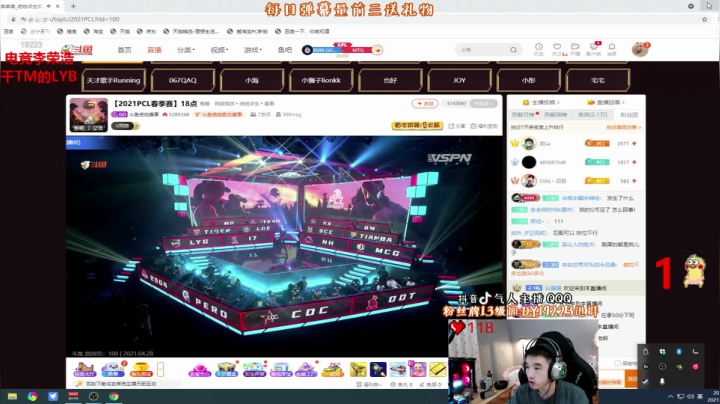Screen dimensions: 720x404
Task: Open watch history clock icon
Action: pos(539,49)
